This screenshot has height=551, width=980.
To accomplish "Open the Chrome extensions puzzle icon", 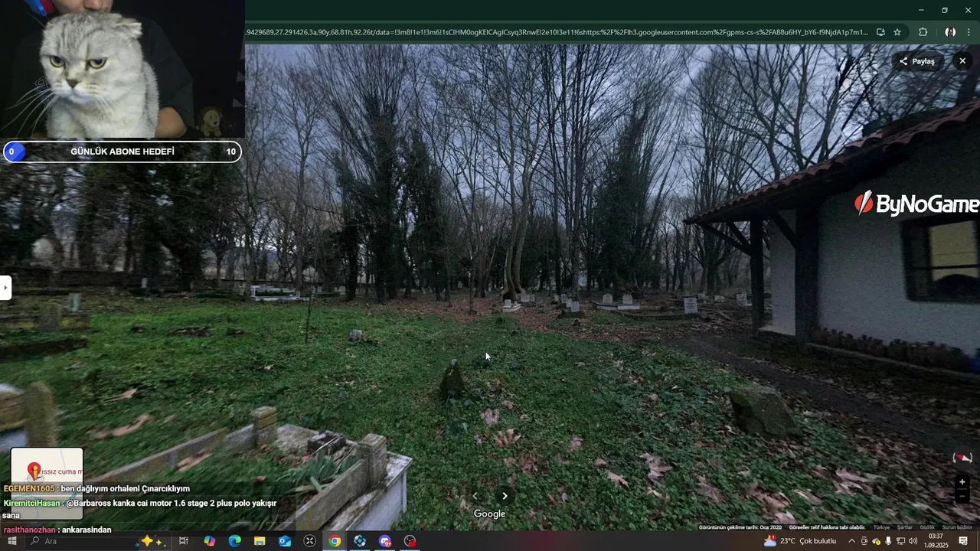I will [923, 32].
